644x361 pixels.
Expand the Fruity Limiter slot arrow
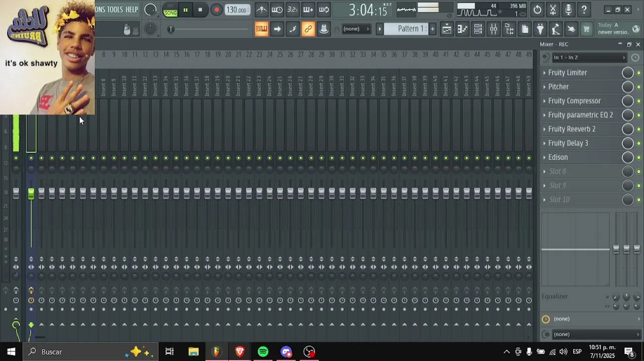[544, 73]
